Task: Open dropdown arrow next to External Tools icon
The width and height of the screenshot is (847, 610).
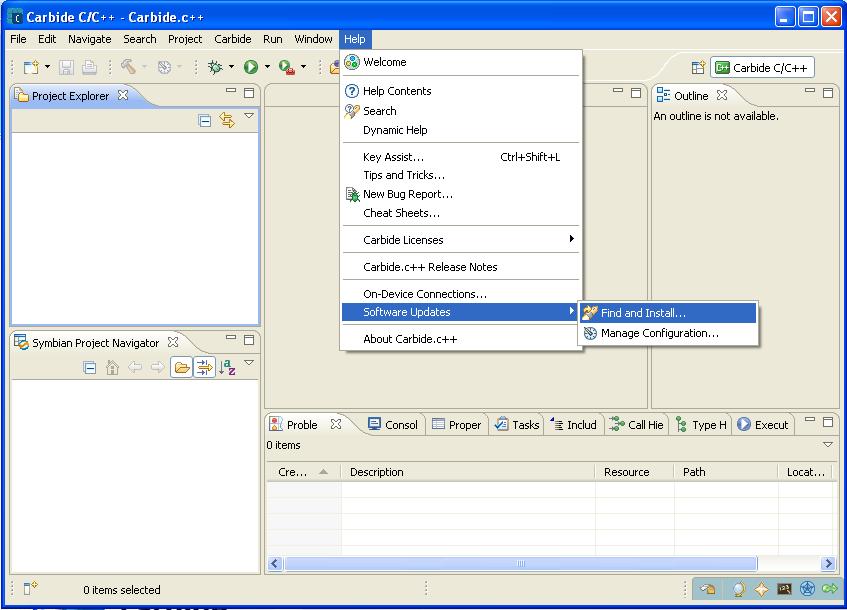Action: click(x=304, y=67)
